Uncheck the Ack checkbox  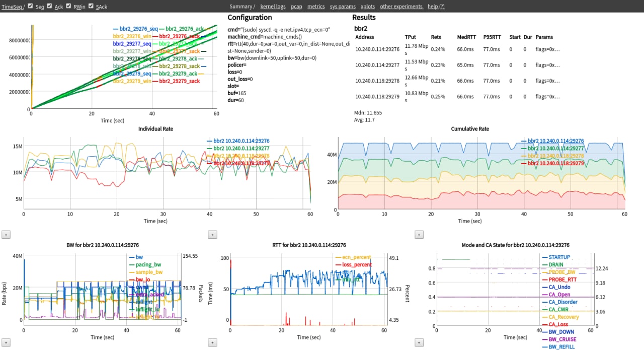click(x=50, y=6)
